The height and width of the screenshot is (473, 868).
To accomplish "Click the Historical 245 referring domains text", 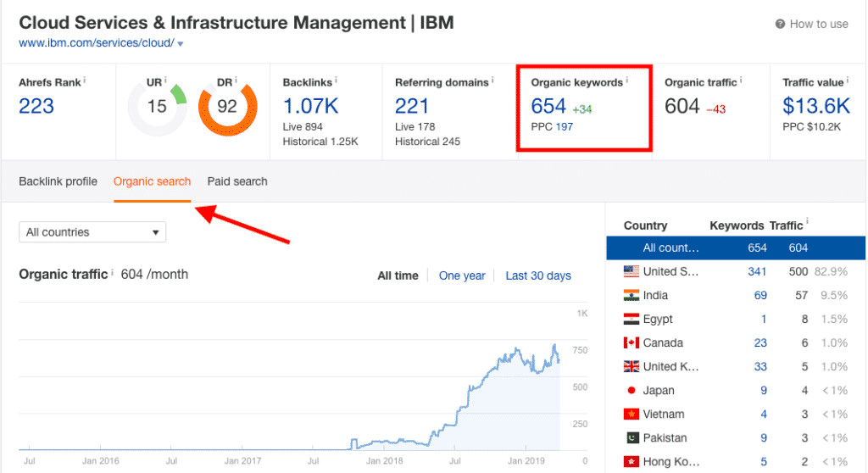I will coord(427,142).
